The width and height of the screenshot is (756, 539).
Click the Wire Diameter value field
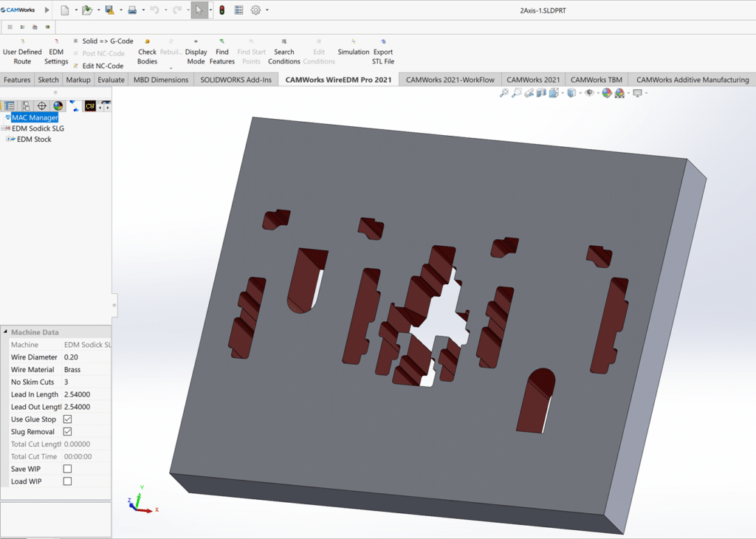click(86, 357)
